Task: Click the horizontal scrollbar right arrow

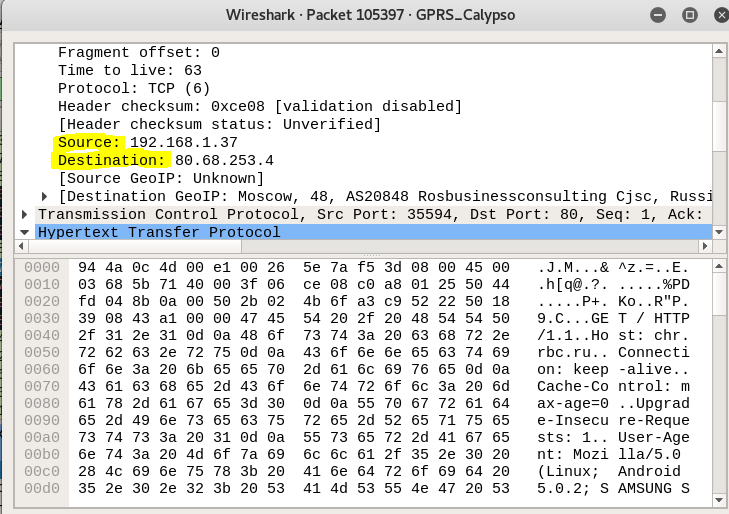Action: [705, 246]
